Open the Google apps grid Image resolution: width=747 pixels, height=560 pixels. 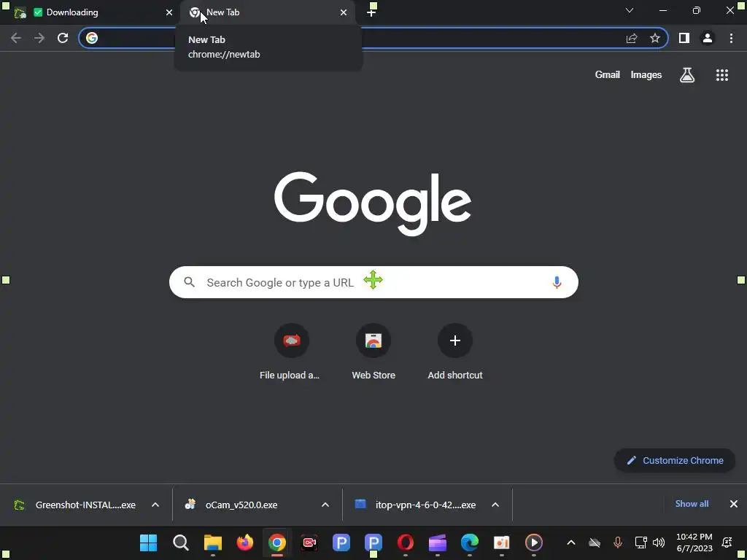pyautogui.click(x=721, y=75)
